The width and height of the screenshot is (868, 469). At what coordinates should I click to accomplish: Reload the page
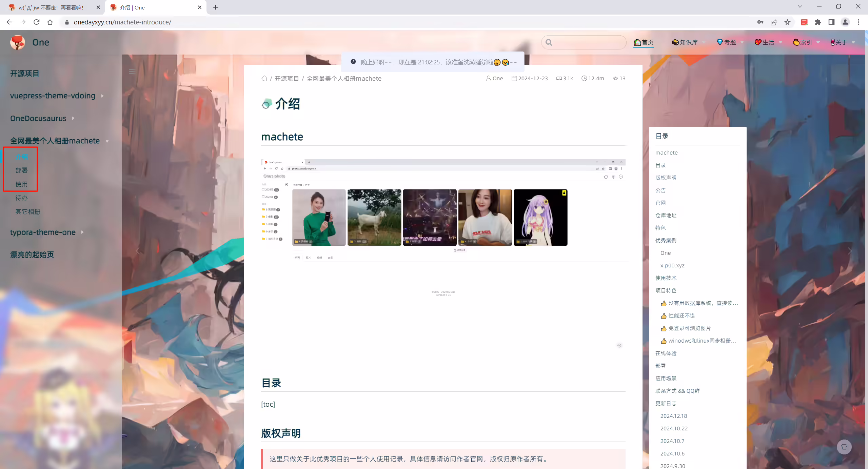[x=36, y=22]
